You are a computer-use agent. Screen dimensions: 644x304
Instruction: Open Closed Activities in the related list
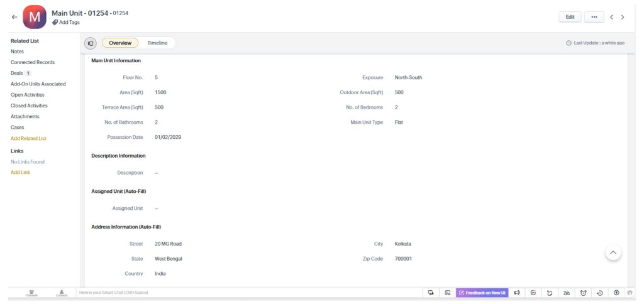[x=29, y=106]
